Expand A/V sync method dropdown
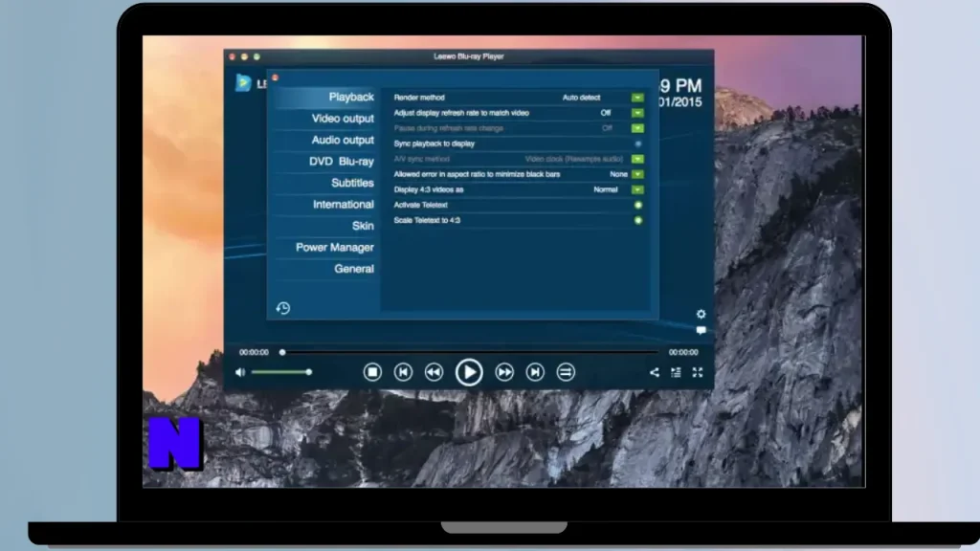Image resolution: width=980 pixels, height=551 pixels. tap(637, 159)
